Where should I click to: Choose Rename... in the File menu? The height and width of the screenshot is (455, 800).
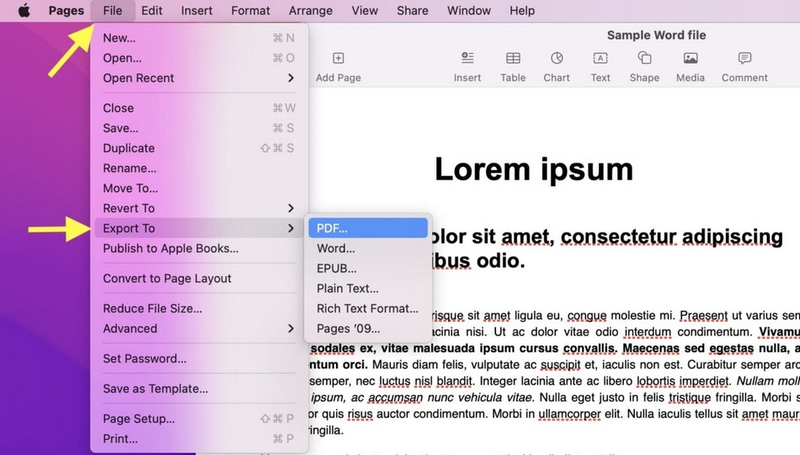pos(199,168)
